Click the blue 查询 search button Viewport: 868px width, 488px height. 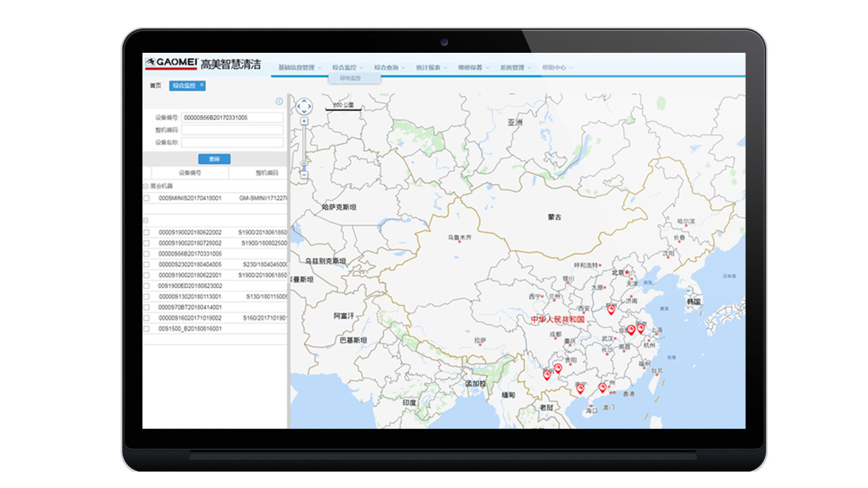214,159
